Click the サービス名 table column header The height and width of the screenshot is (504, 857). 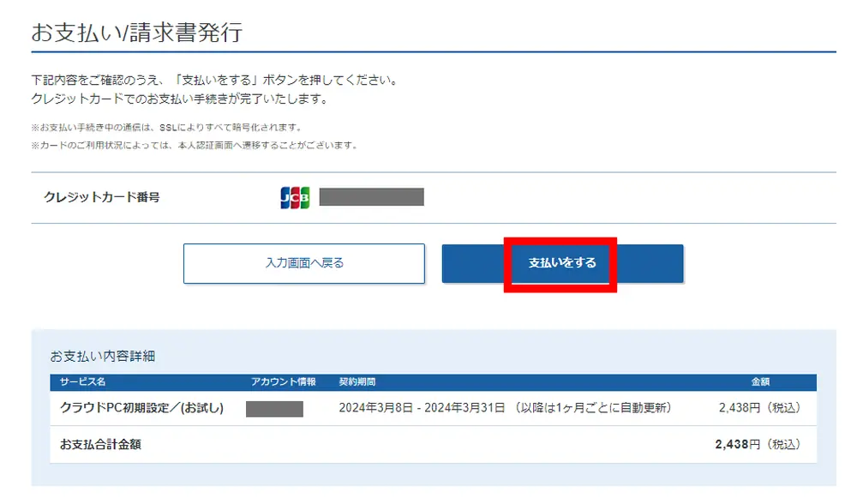pyautogui.click(x=79, y=382)
